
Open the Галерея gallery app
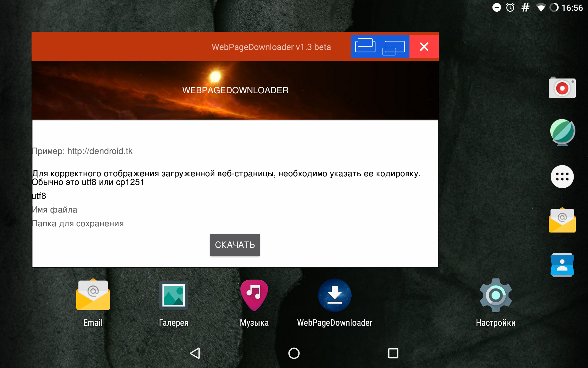click(174, 295)
